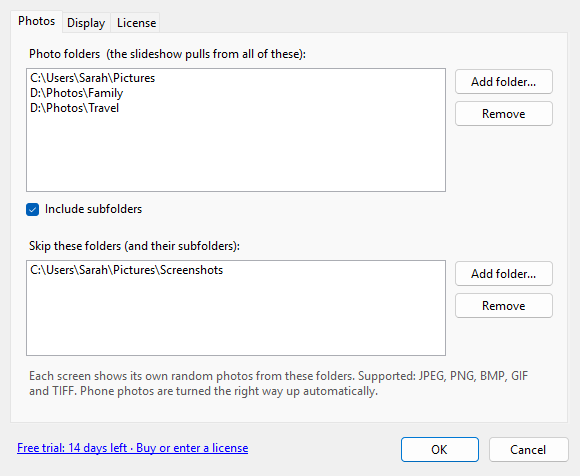Click empty area of Photo folders listbox
The width and height of the screenshot is (580, 476).
tap(236, 153)
